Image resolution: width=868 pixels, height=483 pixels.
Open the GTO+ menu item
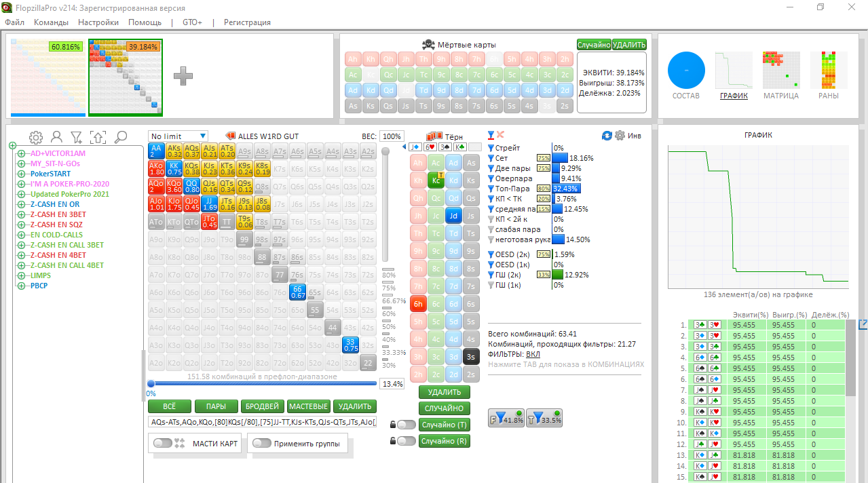(x=193, y=22)
